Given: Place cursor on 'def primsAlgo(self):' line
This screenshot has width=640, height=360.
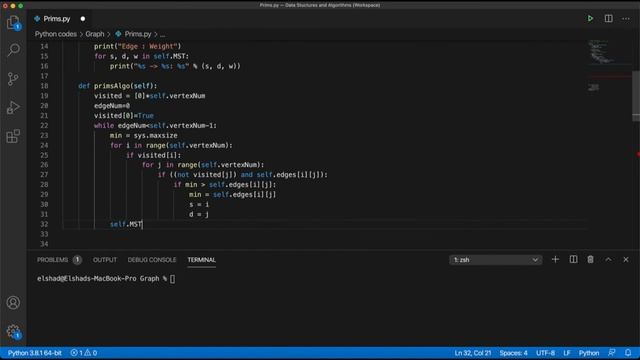Looking at the screenshot, I should tap(118, 86).
